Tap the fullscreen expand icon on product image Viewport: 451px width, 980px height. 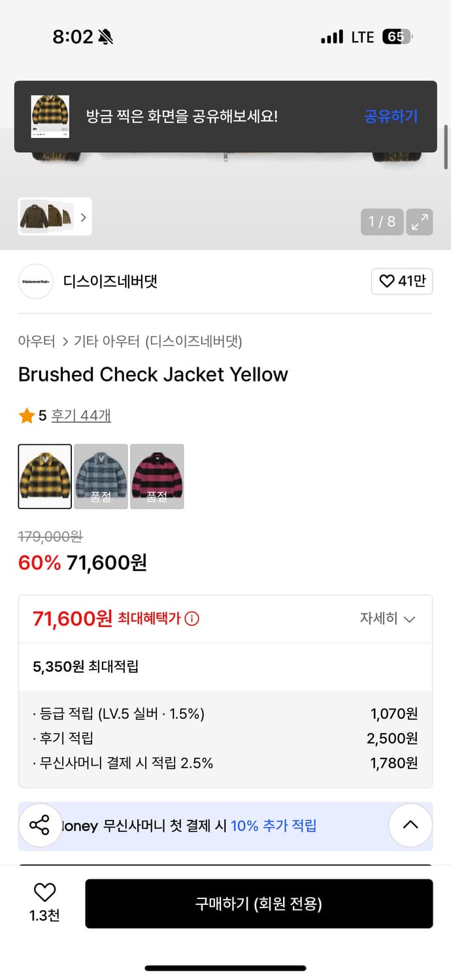pyautogui.click(x=420, y=221)
